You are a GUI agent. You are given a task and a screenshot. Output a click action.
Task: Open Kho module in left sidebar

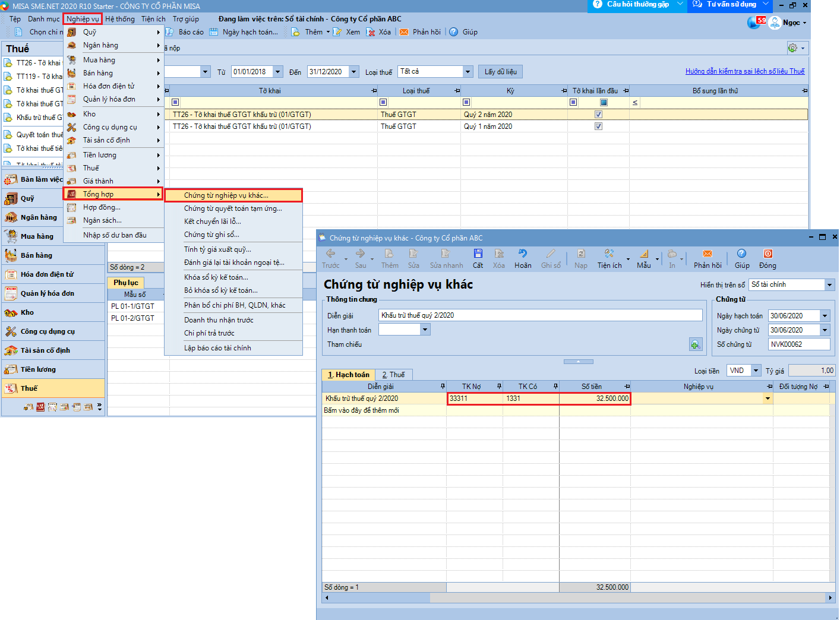[53, 312]
